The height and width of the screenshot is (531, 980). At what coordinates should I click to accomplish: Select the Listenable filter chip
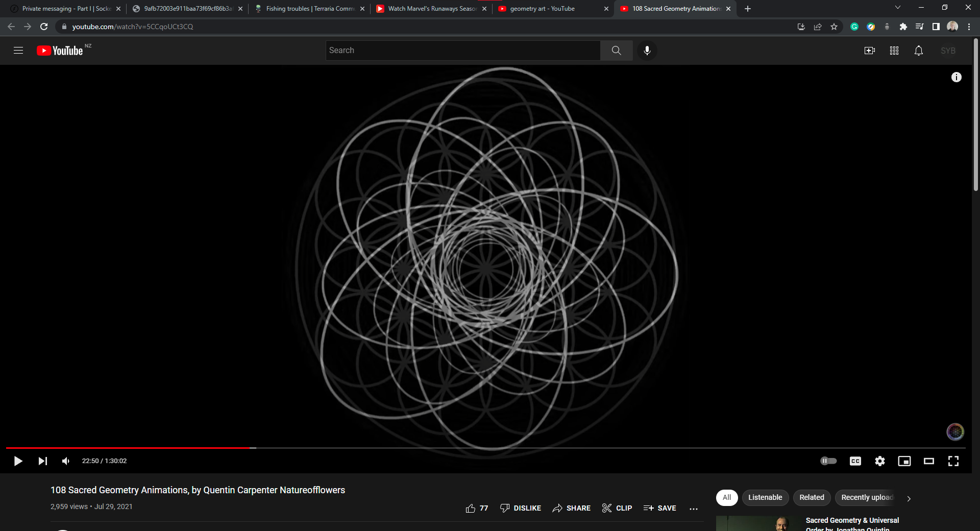coord(765,497)
